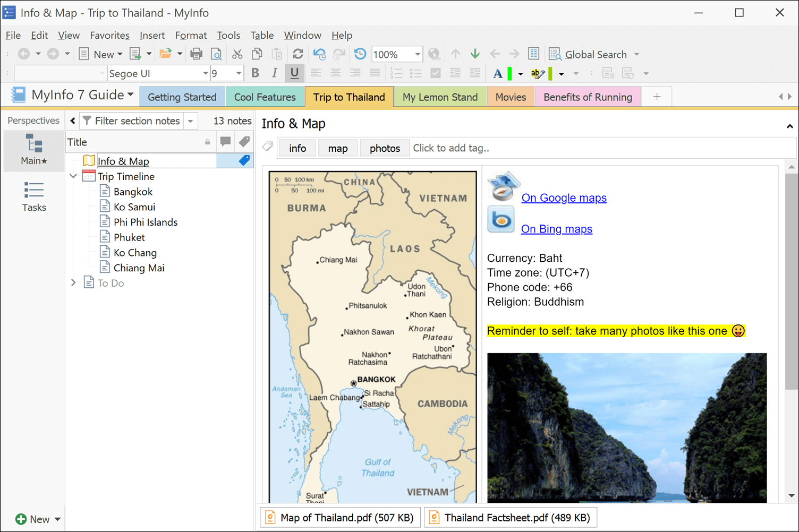This screenshot has height=532, width=799.
Task: Switch to the Movies tab
Action: (x=511, y=97)
